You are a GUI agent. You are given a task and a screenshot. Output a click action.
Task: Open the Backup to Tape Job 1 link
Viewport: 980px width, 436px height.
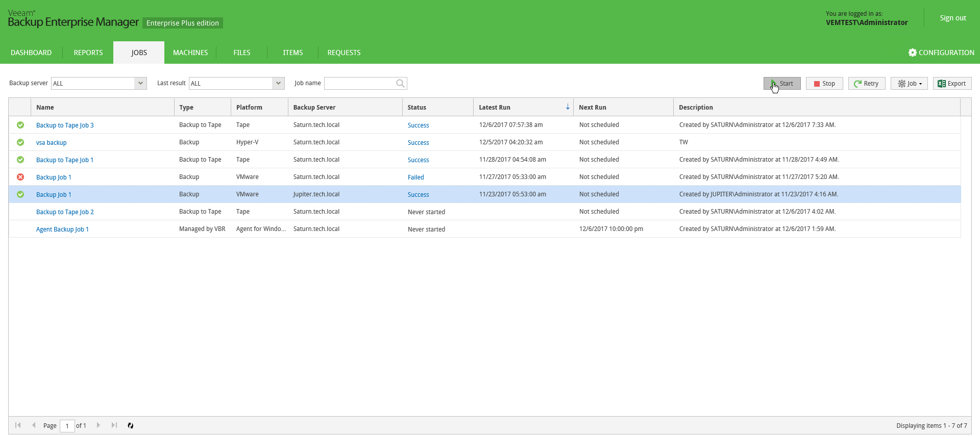coord(65,160)
